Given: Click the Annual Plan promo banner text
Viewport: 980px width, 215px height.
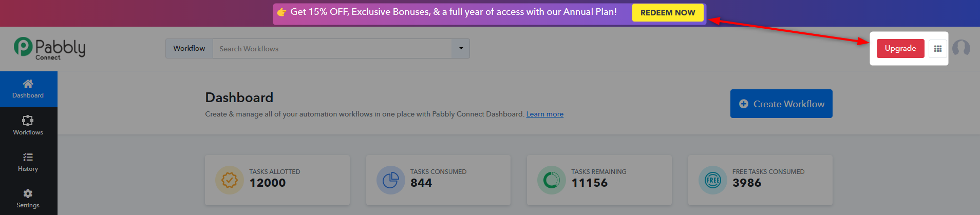Looking at the screenshot, I should point(454,12).
